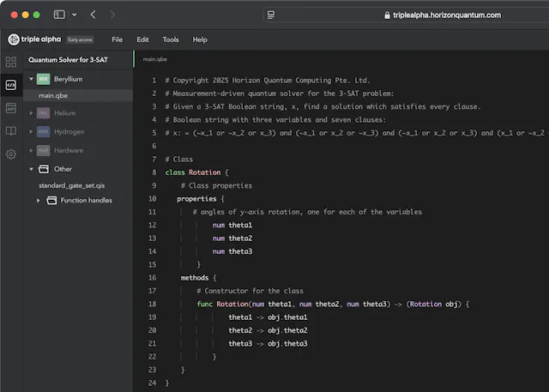Open the settings gear icon
This screenshot has width=549, height=392.
(x=11, y=154)
